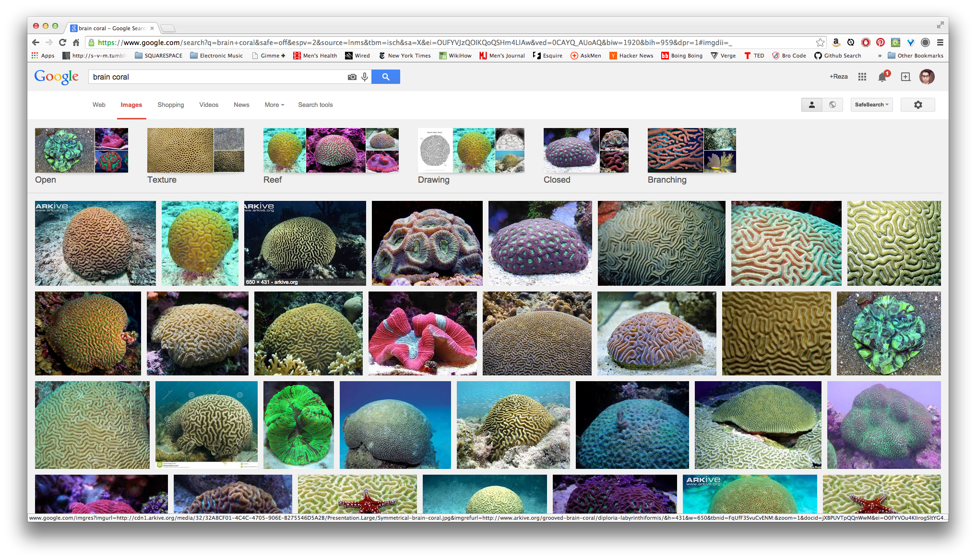Viewport: 976px width, 560px height.
Task: Click the blue magnifier search button
Action: click(386, 77)
